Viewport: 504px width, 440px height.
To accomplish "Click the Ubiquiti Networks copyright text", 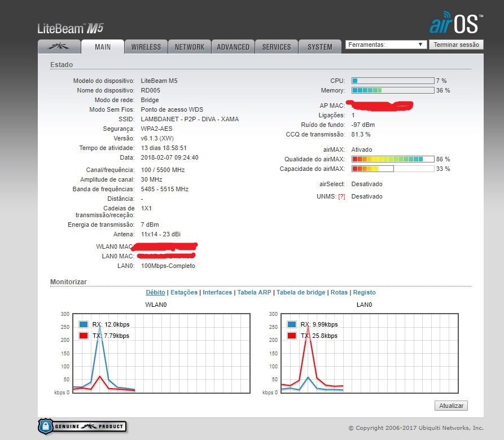I will pyautogui.click(x=416, y=428).
